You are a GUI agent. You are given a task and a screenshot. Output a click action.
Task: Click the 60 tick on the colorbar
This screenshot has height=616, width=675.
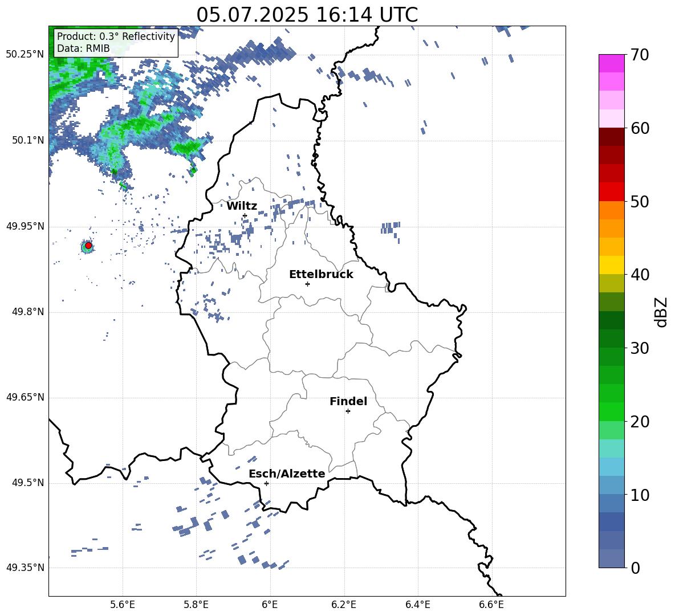tap(640, 128)
